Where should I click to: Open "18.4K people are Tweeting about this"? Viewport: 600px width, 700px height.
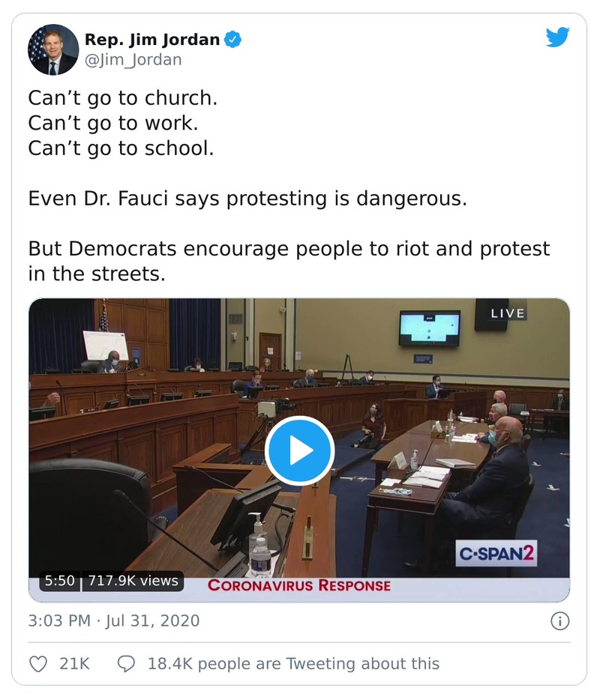point(293,663)
